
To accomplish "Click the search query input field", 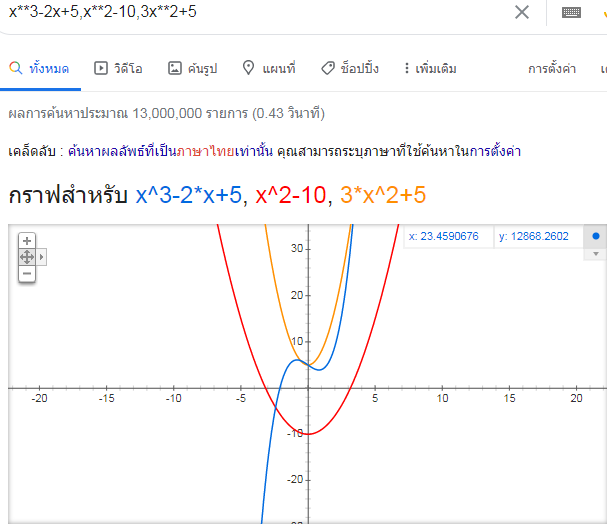I will (255, 12).
